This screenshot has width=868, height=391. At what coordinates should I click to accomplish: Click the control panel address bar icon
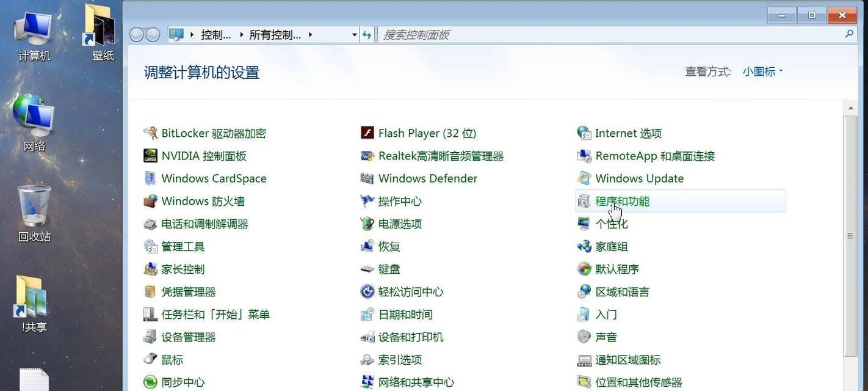[176, 35]
